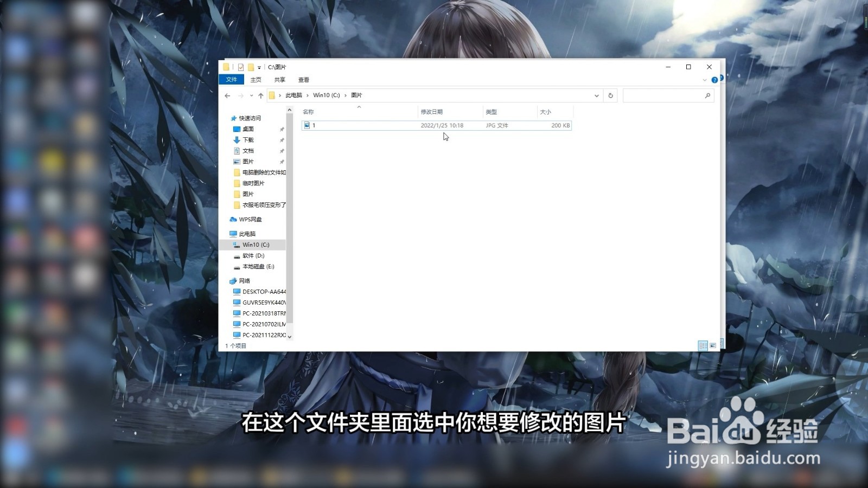Click the navigation pane scrollbar thumb
Image resolution: width=868 pixels, height=488 pixels.
[x=290, y=218]
